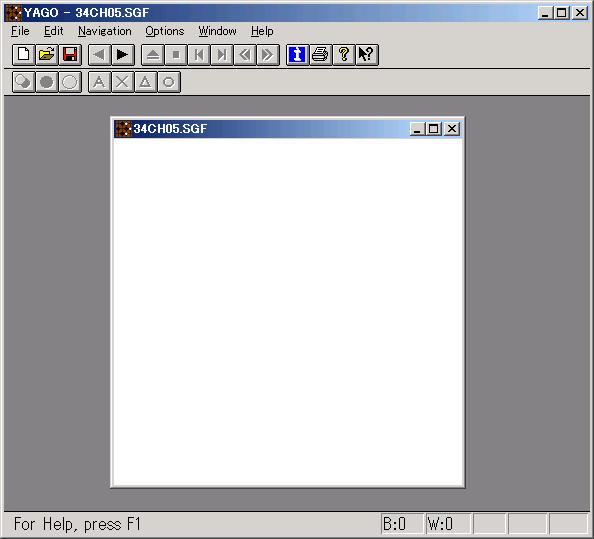The image size is (594, 539).
Task: Click the New file toolbar icon
Action: 23,55
